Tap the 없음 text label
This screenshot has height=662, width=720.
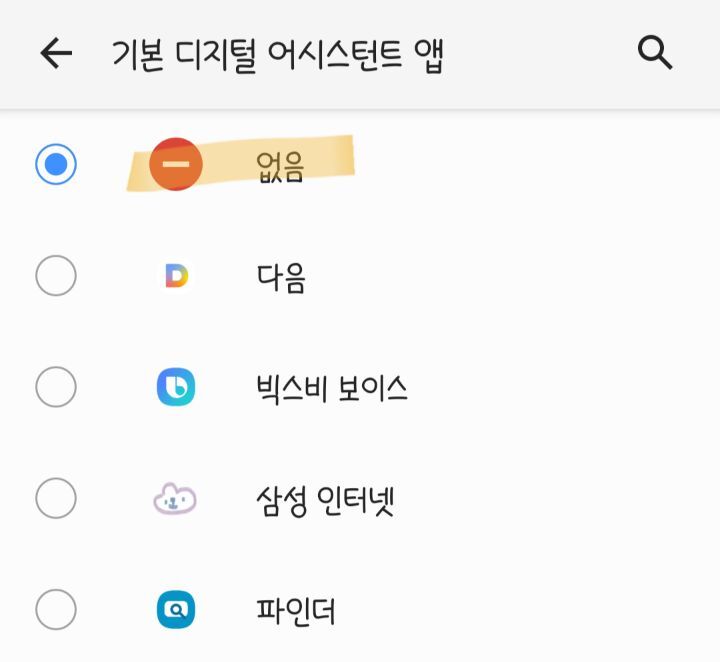point(280,165)
